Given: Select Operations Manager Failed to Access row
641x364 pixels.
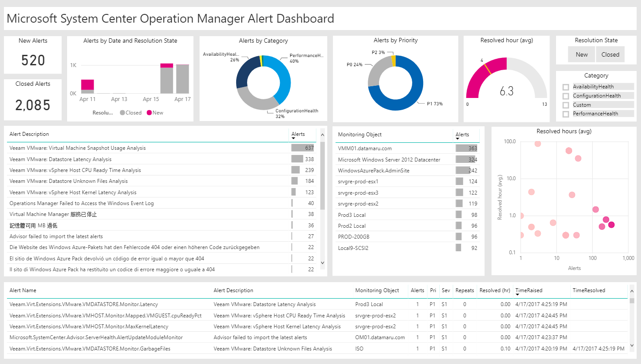Looking at the screenshot, I should [162, 203].
